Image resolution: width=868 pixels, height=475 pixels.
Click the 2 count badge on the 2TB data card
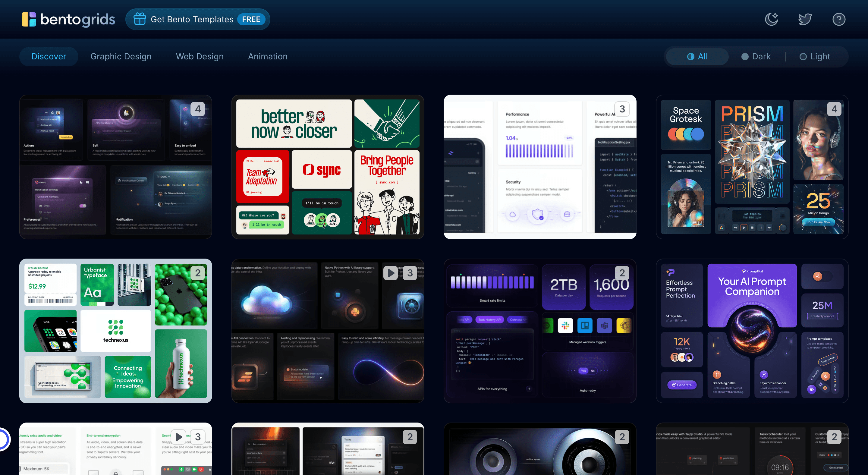pos(622,273)
